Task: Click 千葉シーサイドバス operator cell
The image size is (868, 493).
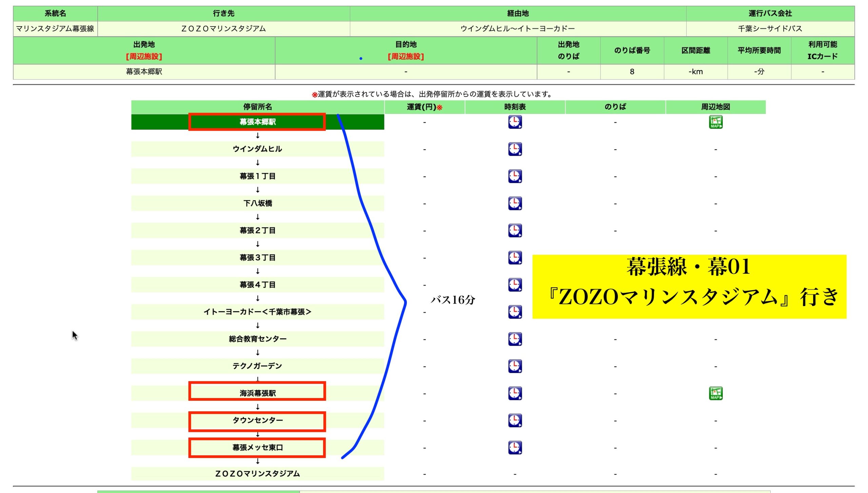Action: coord(770,29)
